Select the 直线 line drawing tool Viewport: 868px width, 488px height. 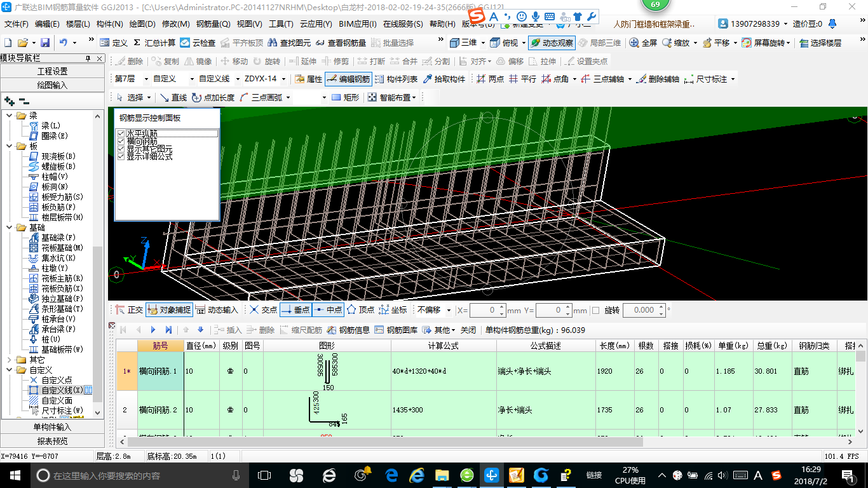pos(173,97)
